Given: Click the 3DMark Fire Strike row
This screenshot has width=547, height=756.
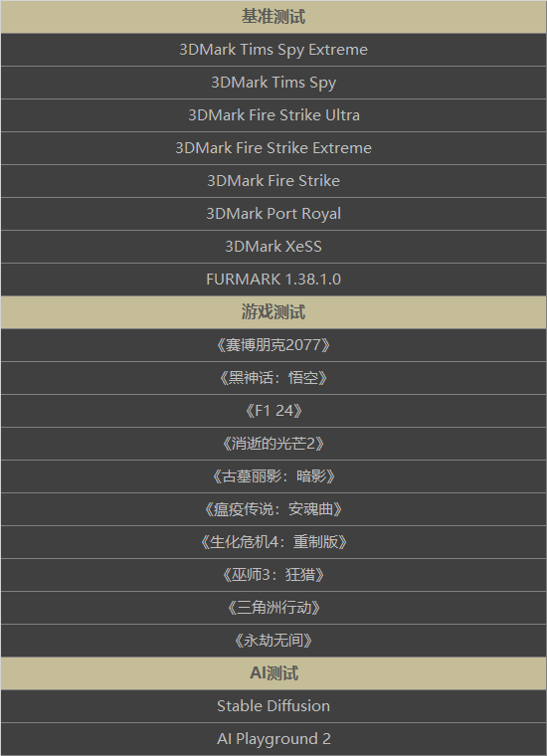Looking at the screenshot, I should [273, 181].
